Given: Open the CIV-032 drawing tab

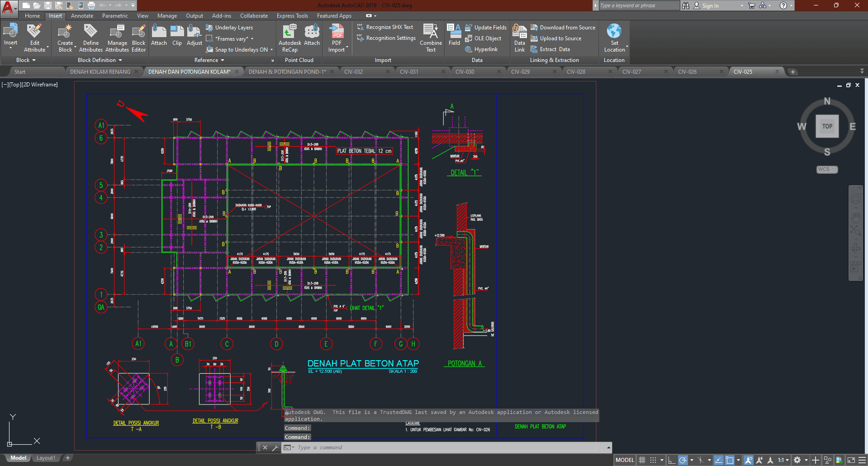Looking at the screenshot, I should 353,71.
